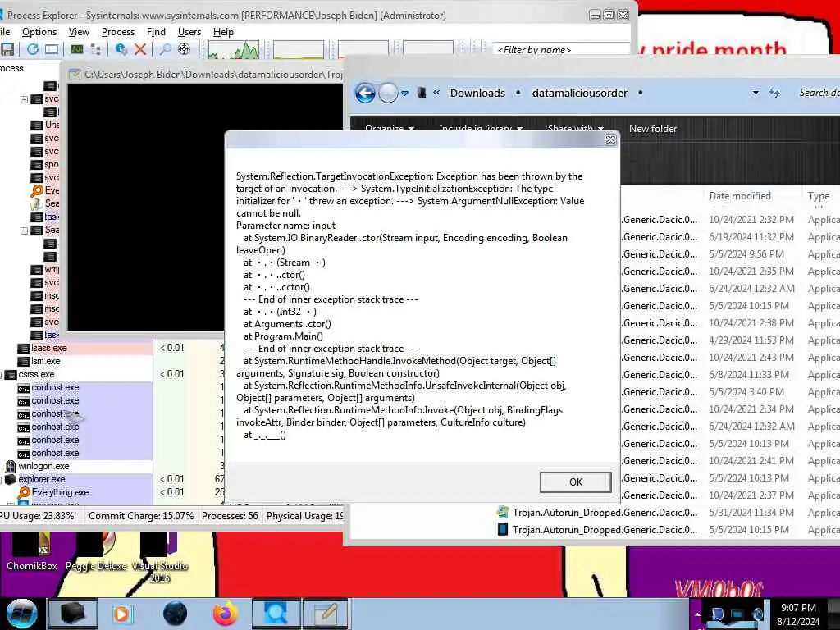The image size is (840, 630).
Task: Show hidden system tray icons arrow
Action: point(697,614)
